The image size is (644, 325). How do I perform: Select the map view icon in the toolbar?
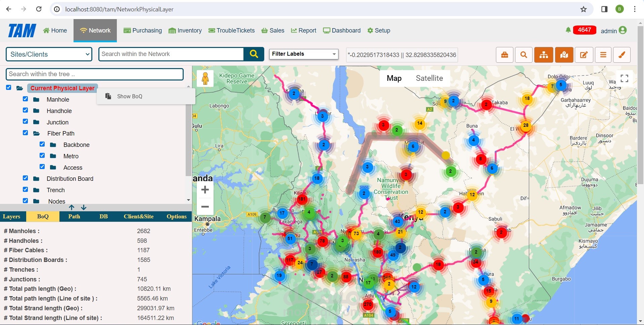[x=564, y=55]
